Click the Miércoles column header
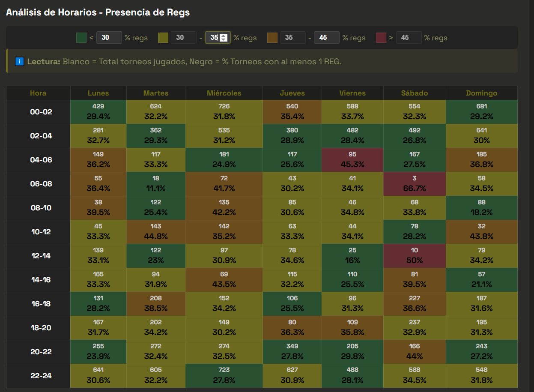 pyautogui.click(x=224, y=93)
